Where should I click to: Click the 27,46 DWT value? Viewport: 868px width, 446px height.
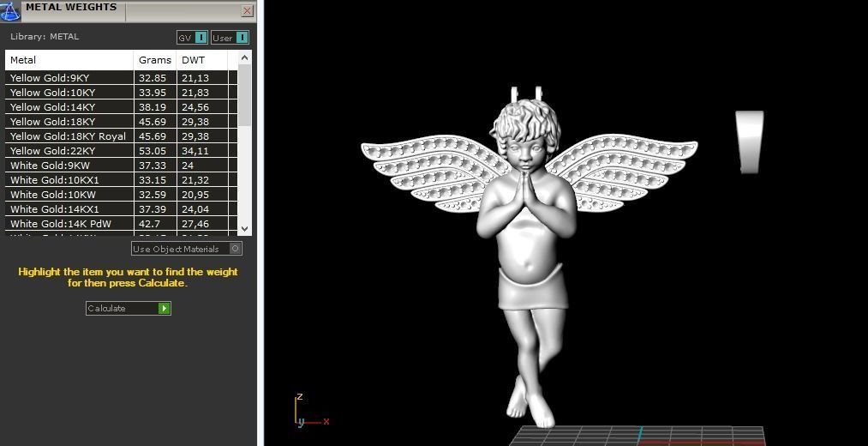tap(195, 224)
